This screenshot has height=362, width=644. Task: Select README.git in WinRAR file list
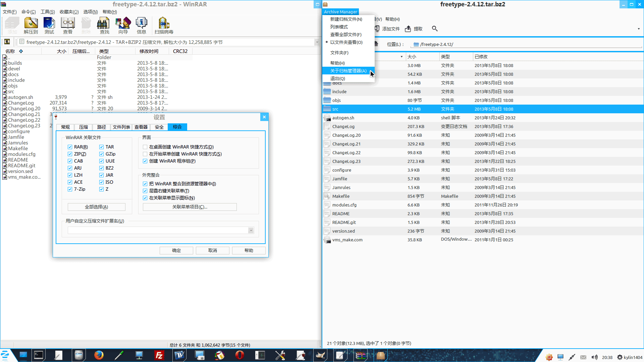(21, 166)
